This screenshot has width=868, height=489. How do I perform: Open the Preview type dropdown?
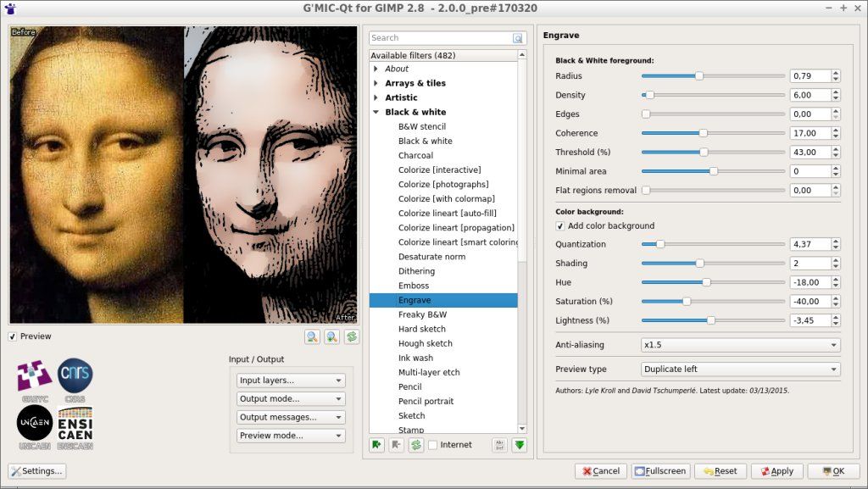tap(741, 370)
